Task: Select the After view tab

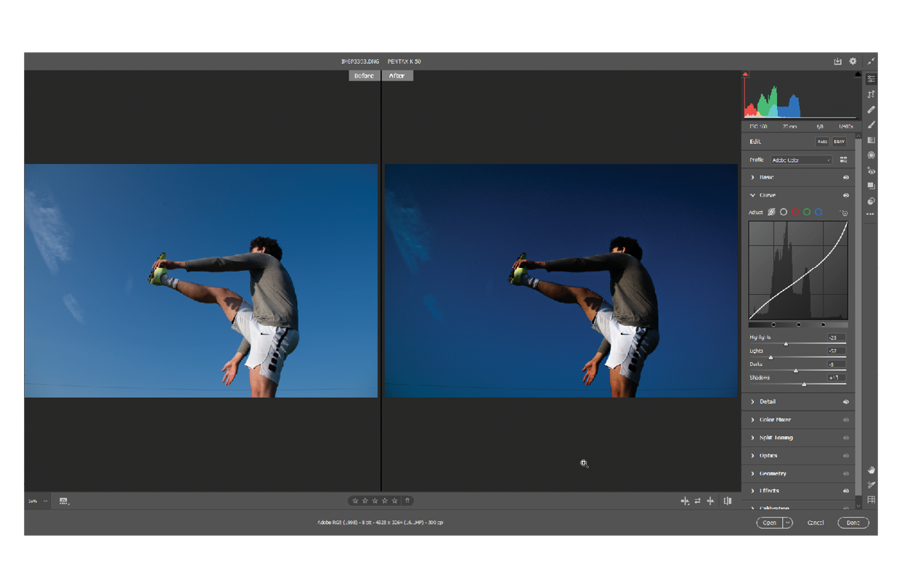Action: pos(397,75)
